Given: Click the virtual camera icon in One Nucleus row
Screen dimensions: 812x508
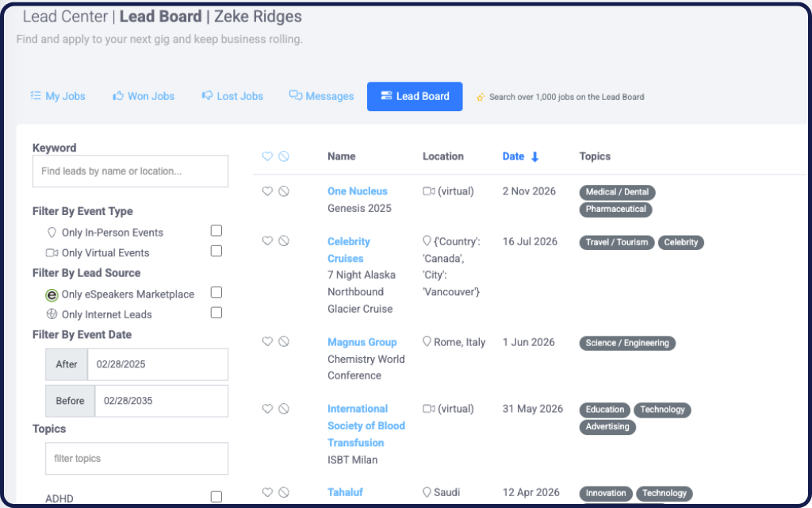Looking at the screenshot, I should coord(429,191).
